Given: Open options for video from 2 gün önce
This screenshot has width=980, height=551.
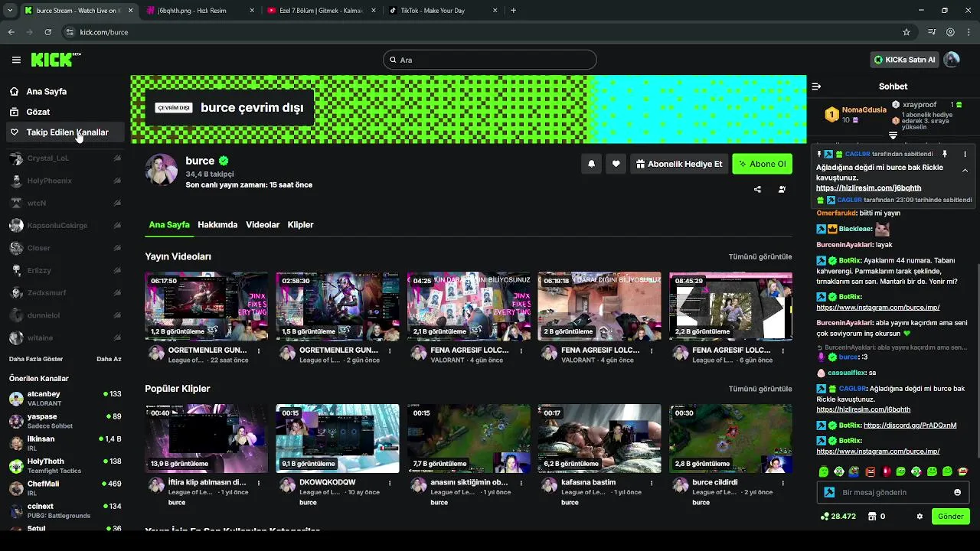Looking at the screenshot, I should (390, 351).
